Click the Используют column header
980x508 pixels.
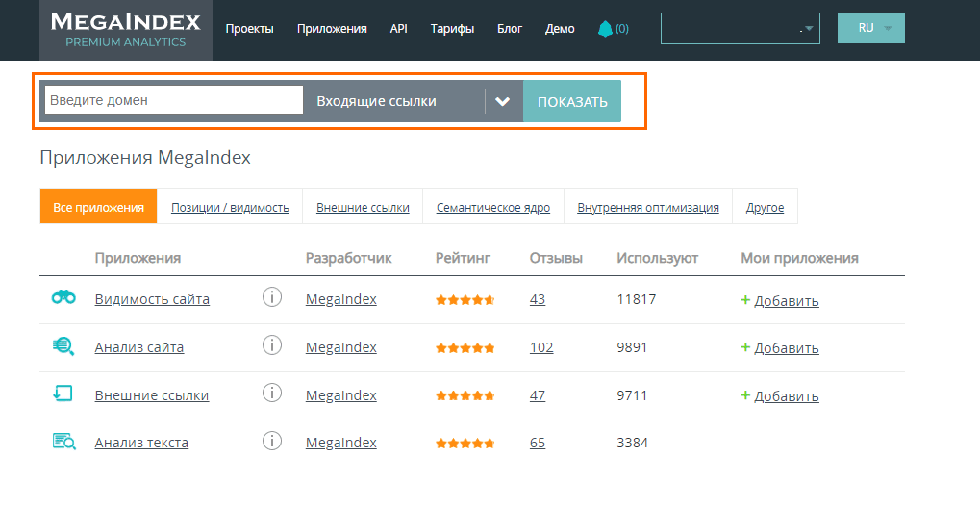658,258
